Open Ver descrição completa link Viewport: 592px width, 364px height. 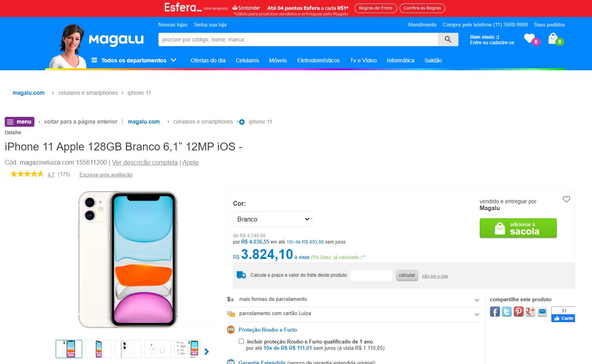pyautogui.click(x=145, y=162)
